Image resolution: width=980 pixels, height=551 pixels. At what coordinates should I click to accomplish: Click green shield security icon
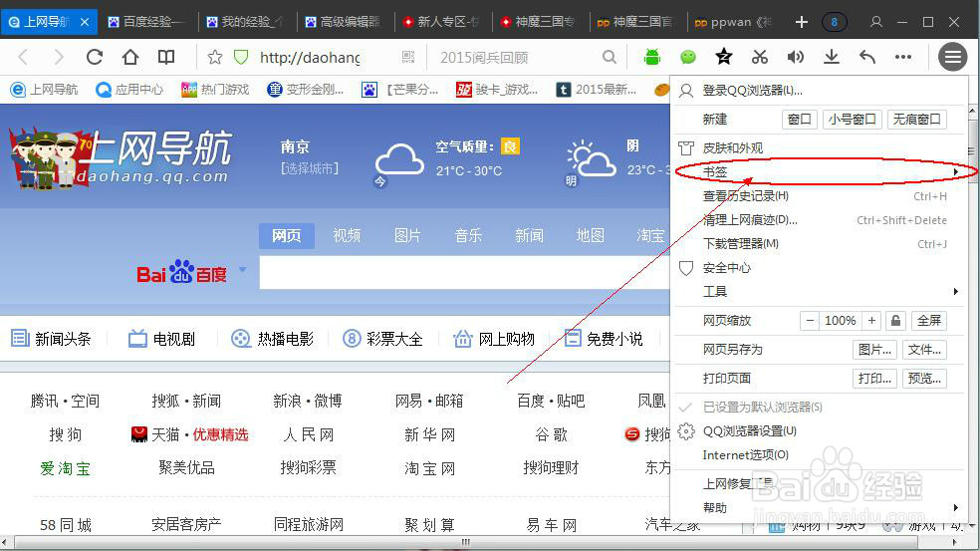241,58
